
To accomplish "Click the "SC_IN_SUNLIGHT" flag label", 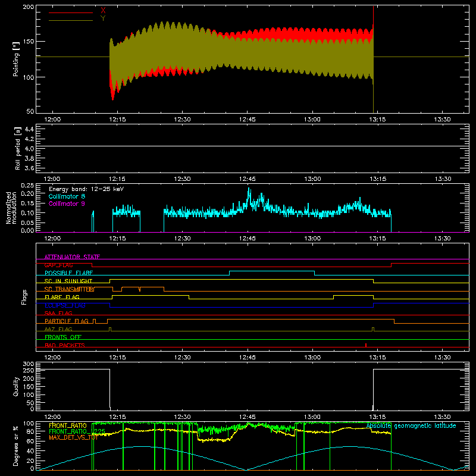I will tap(68, 281).
